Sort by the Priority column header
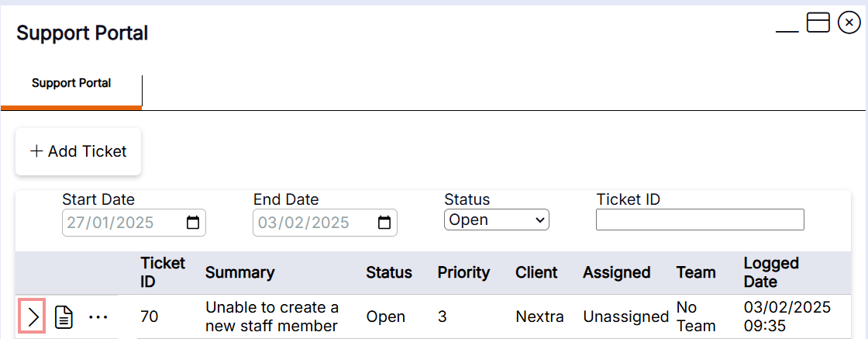This screenshot has height=339, width=868. click(463, 272)
